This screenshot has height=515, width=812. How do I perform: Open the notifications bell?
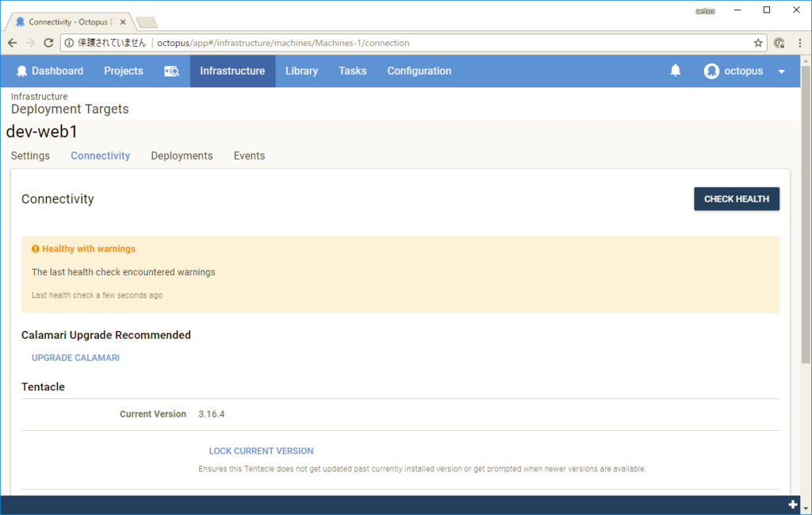click(x=676, y=71)
